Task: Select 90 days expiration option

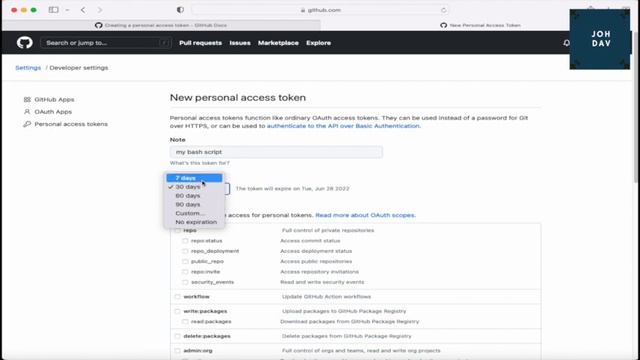Action: 194,204
